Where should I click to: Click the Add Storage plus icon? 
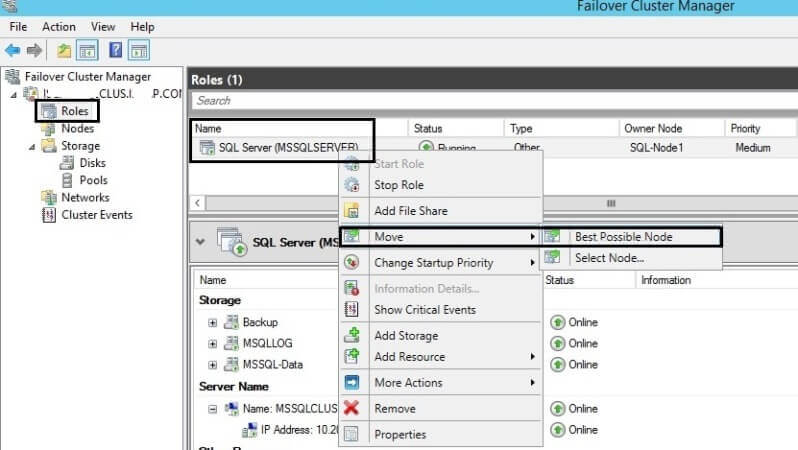[352, 335]
